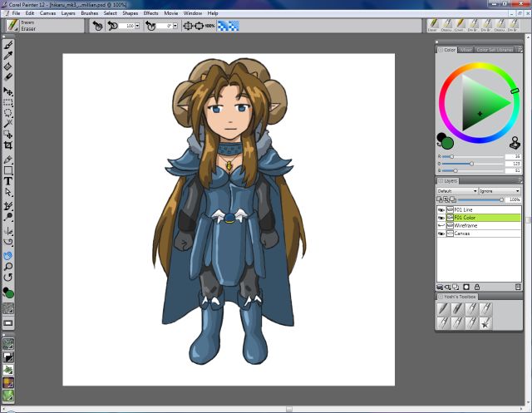The height and width of the screenshot is (413, 532).
Task: Adjust the G color channel slider
Action: (472, 164)
